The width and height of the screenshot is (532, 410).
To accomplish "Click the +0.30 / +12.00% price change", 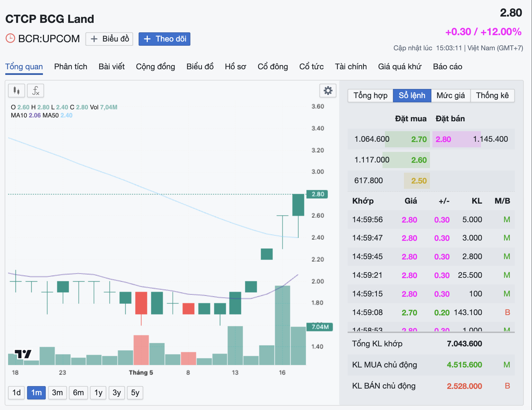I will (483, 32).
